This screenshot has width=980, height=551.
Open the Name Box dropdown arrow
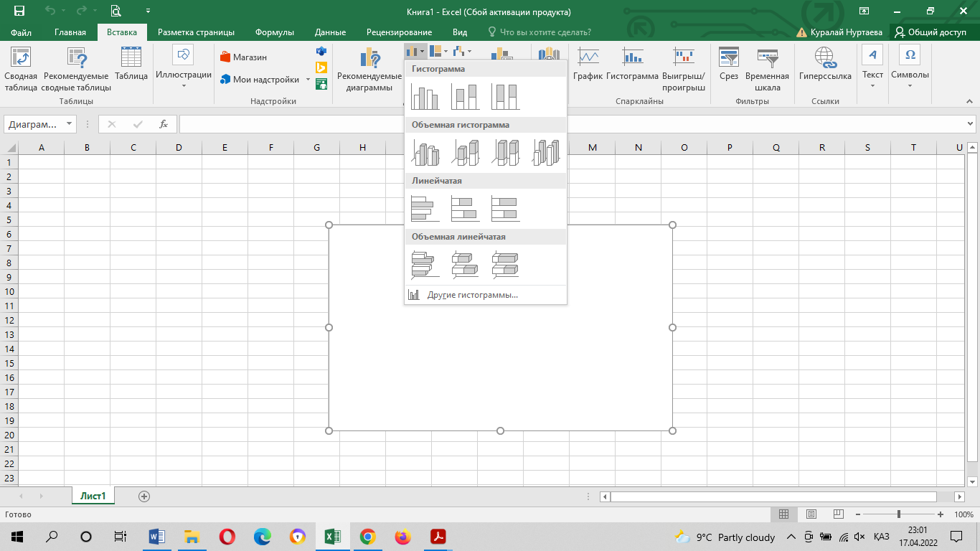(x=70, y=124)
